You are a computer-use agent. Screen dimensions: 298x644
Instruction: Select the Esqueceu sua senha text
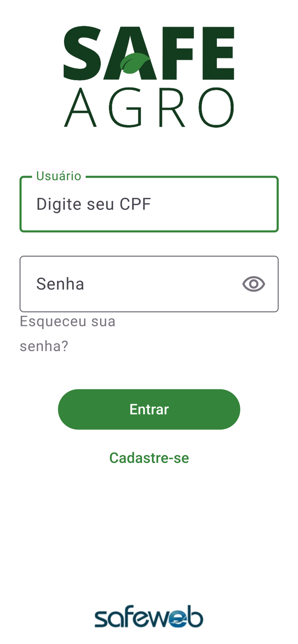(68, 333)
